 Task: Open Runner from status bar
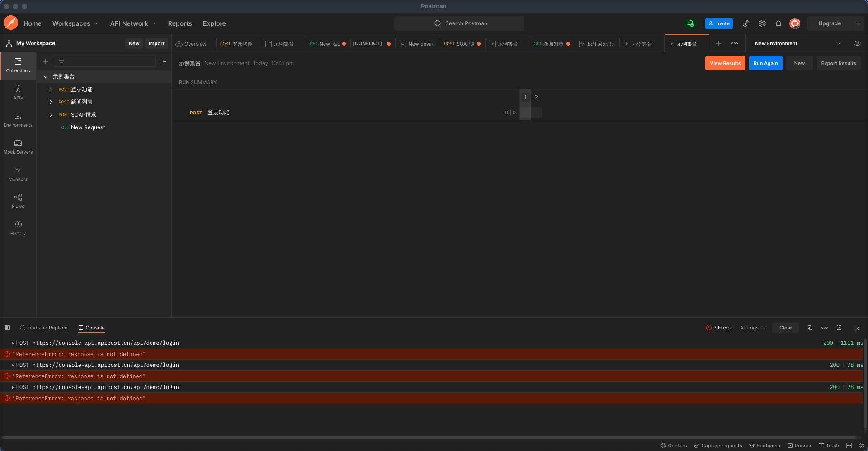point(799,446)
